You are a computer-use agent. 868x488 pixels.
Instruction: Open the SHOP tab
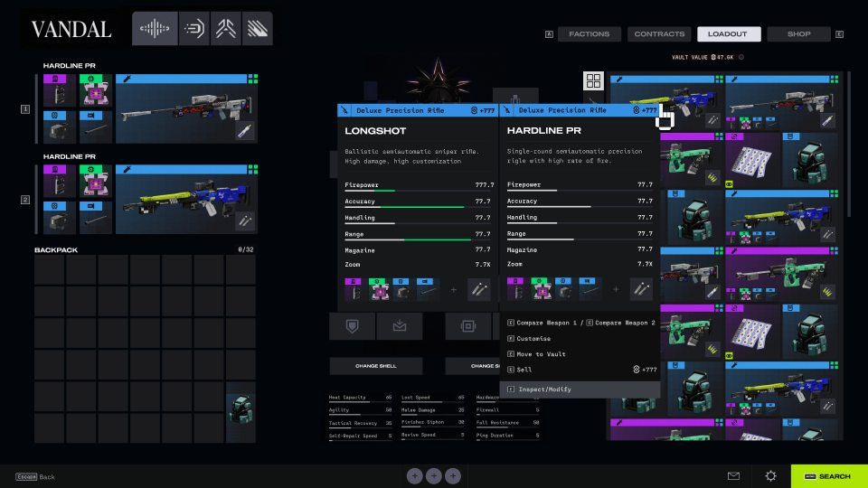[798, 33]
